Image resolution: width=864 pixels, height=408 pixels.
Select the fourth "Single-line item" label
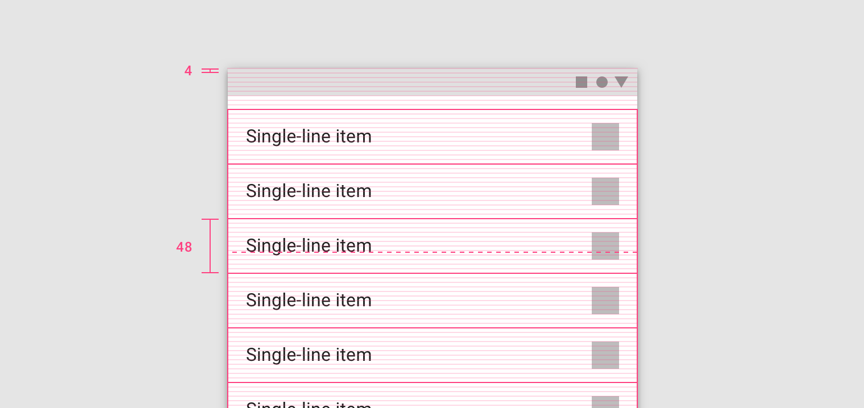(x=308, y=300)
